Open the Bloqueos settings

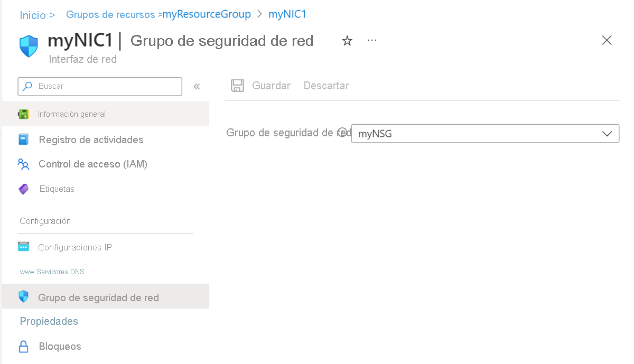[60, 346]
